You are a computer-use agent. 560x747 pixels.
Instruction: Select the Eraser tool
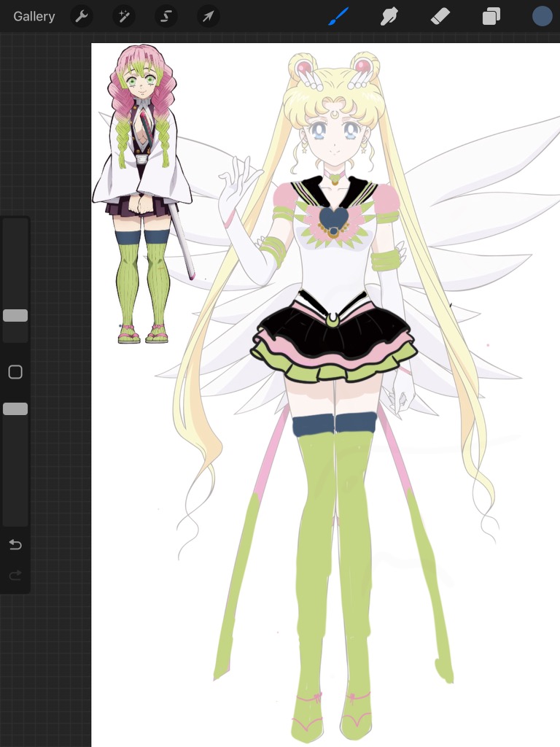pos(440,17)
